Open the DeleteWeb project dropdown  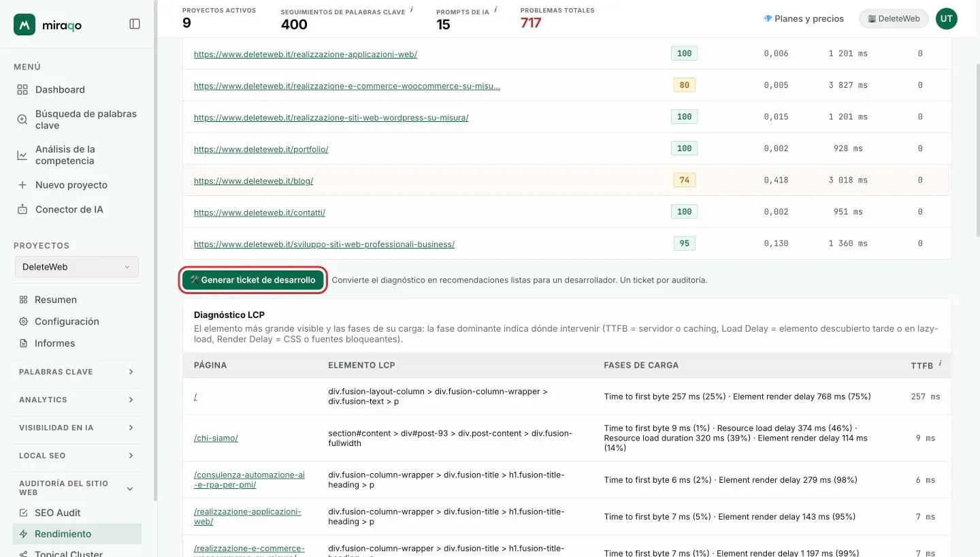pyautogui.click(x=77, y=267)
